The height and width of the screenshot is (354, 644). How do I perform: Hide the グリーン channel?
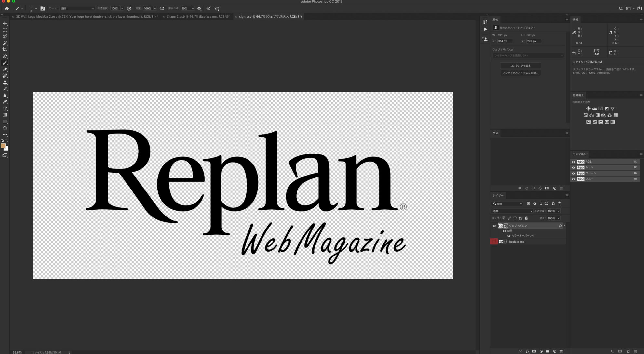pos(573,173)
